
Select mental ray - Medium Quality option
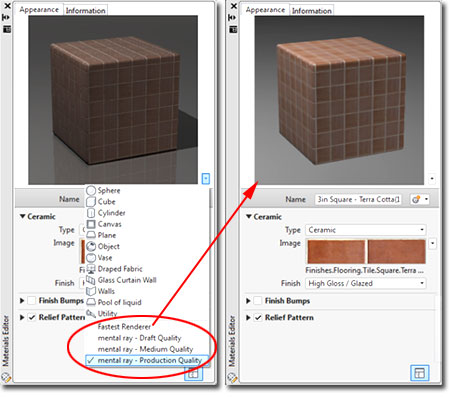tap(146, 349)
